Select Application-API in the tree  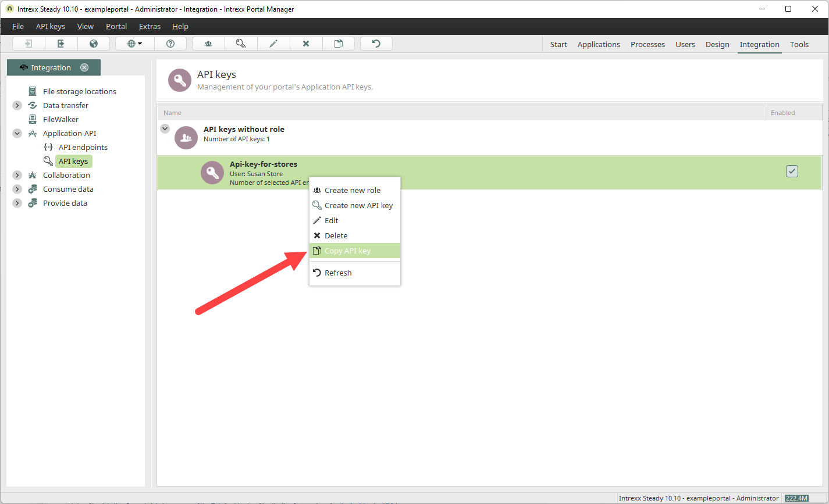pos(70,133)
